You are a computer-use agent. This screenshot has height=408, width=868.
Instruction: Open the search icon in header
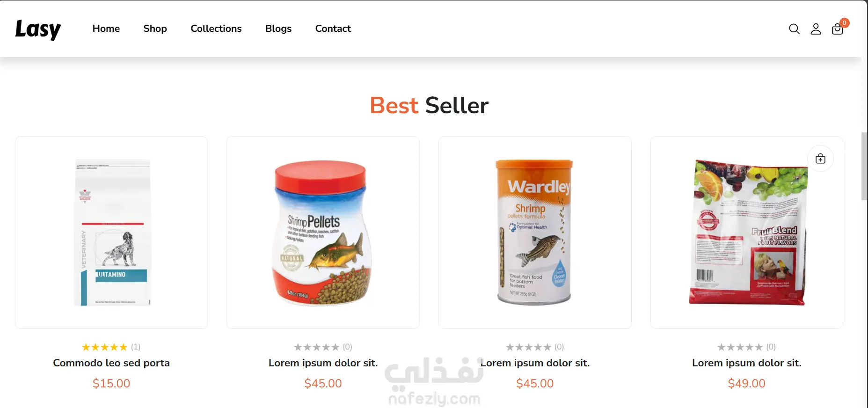click(794, 29)
